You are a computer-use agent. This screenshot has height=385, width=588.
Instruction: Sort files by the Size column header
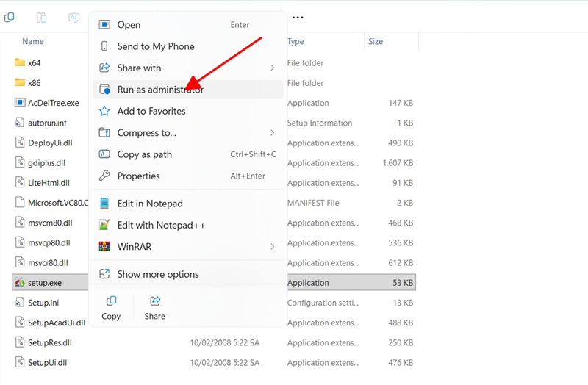[x=376, y=41]
